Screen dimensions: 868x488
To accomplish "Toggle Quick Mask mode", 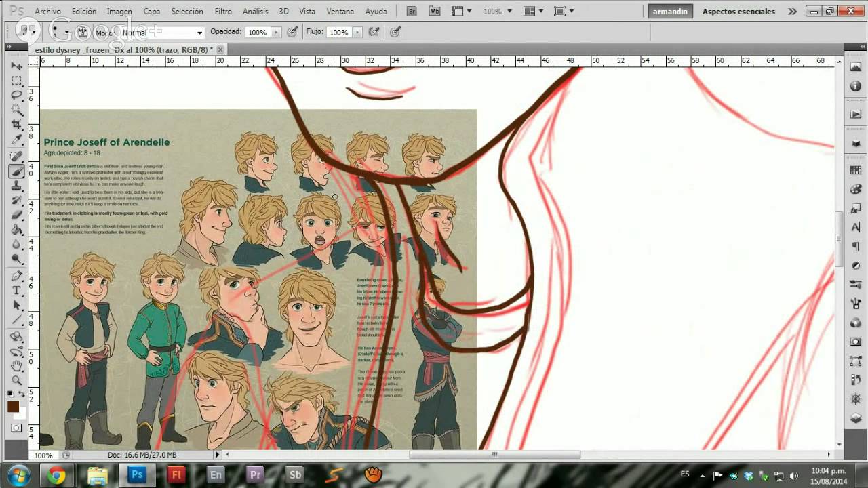I will tap(16, 428).
